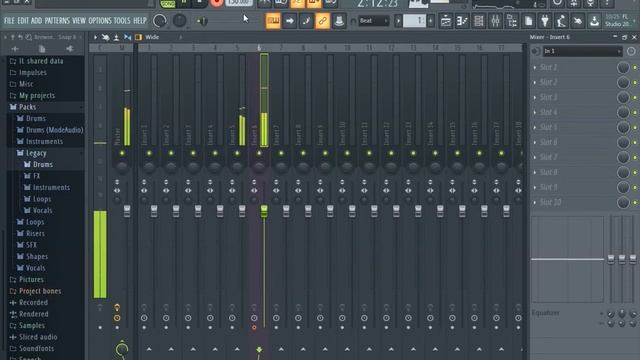
Task: Click the FX clock icon under Insert 1
Action: point(144,318)
